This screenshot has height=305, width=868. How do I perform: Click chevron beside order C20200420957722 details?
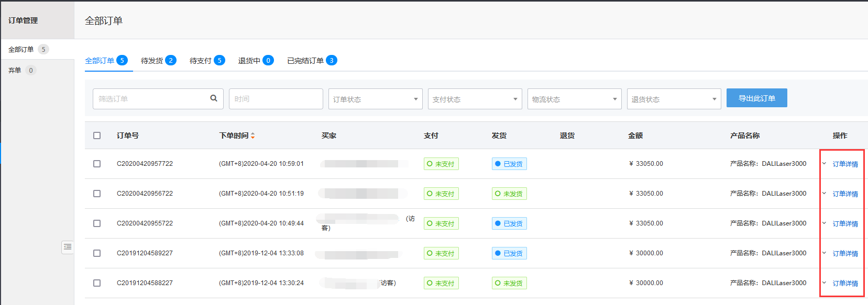tap(824, 164)
